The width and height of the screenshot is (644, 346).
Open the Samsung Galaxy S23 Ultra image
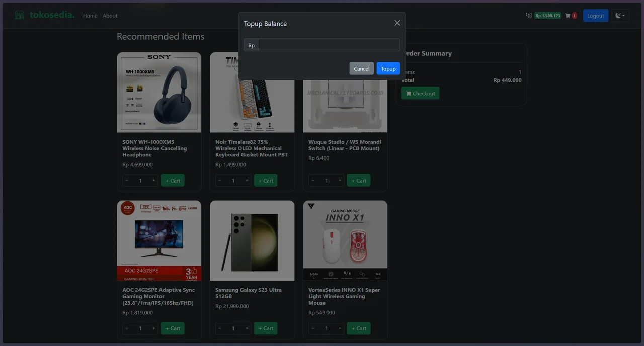(252, 240)
